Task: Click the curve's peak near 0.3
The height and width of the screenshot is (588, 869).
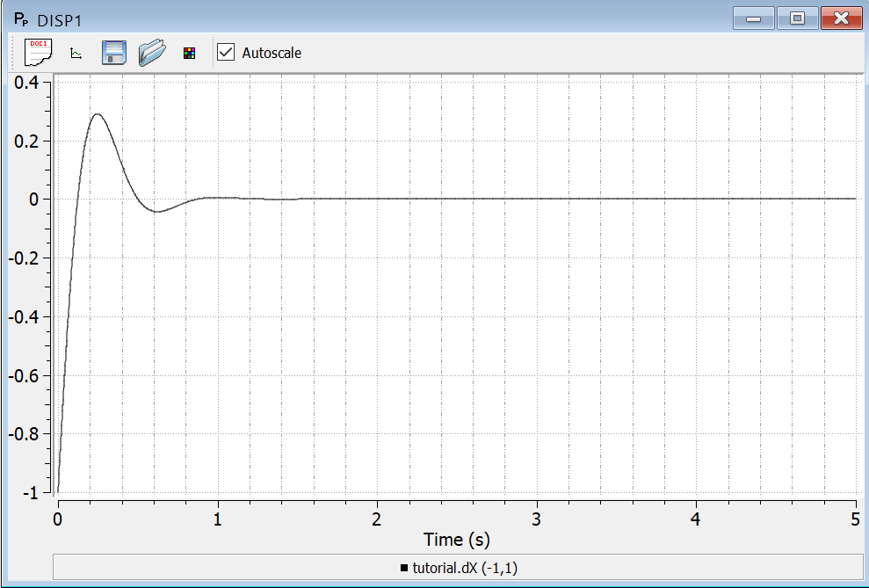Action: [98, 114]
